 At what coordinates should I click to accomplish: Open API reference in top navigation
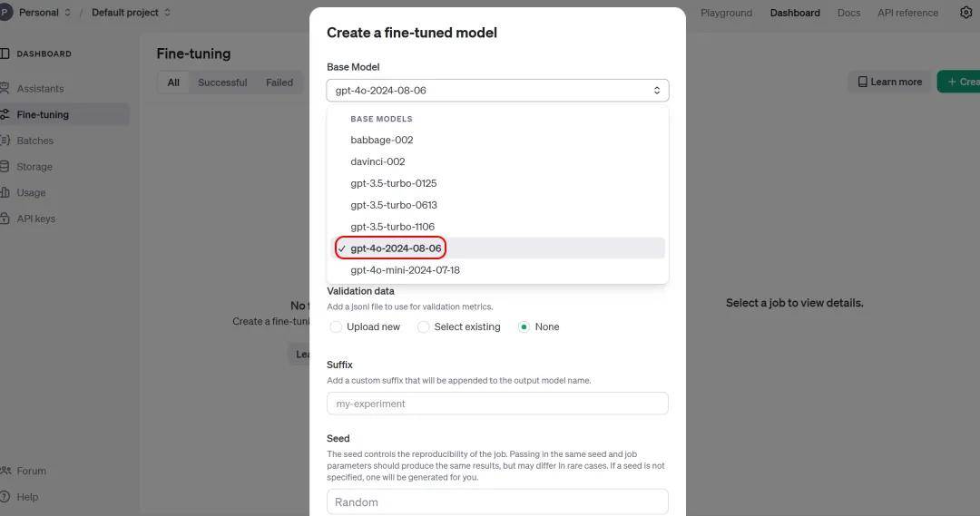pyautogui.click(x=907, y=13)
